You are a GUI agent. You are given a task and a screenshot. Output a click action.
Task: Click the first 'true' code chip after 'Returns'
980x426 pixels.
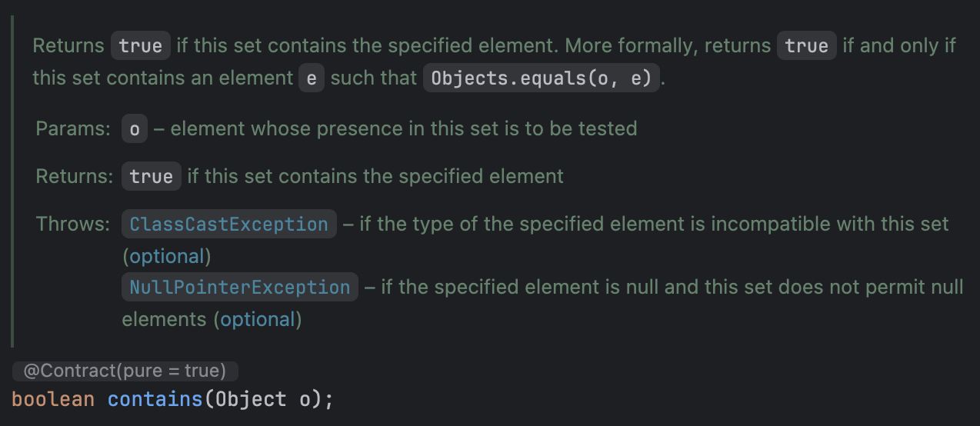[x=141, y=45]
